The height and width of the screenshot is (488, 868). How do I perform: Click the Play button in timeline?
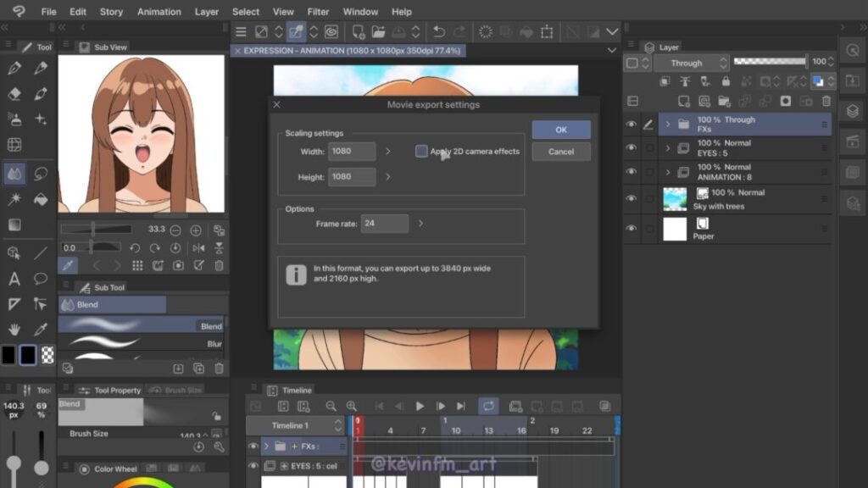point(420,407)
